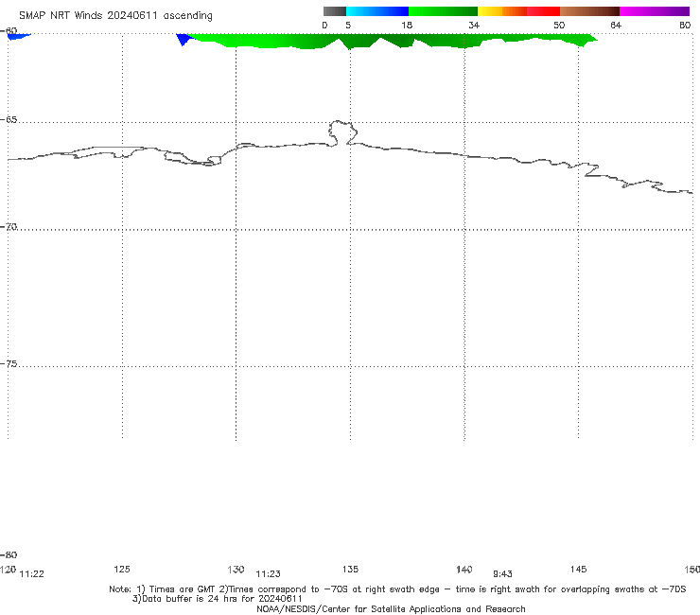Click the coastline peninsula bump near 135 longitude
The width and height of the screenshot is (700, 615).
[x=342, y=132]
